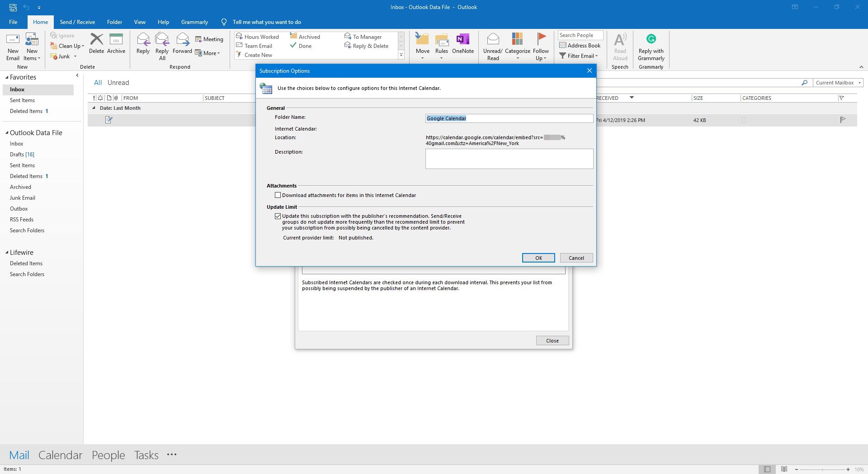Click the search magnifier icon

coord(804,83)
